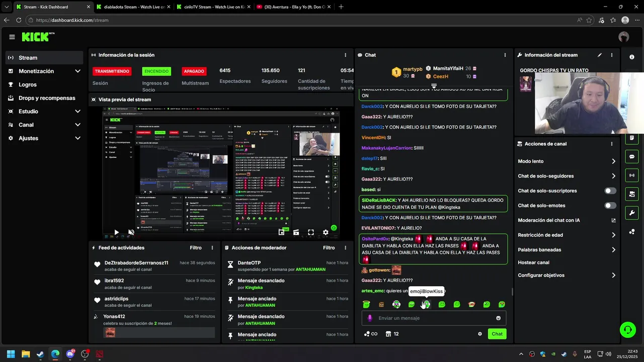Click astridclips in the activity feed

[117, 299]
